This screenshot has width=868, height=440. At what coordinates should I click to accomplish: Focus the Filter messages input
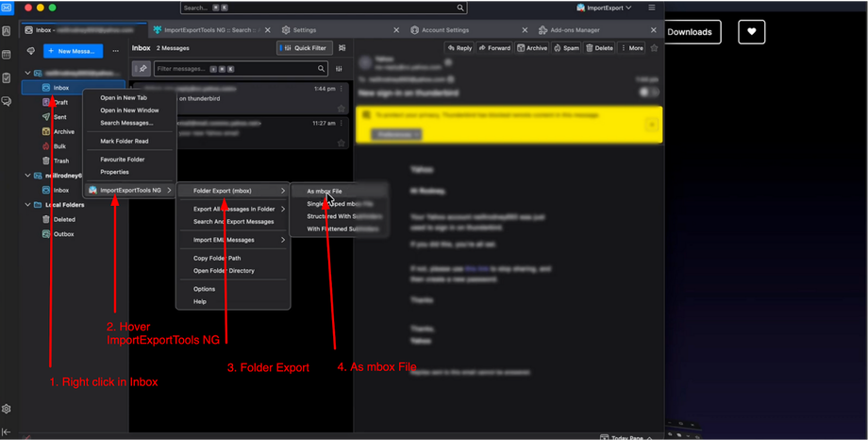click(241, 69)
